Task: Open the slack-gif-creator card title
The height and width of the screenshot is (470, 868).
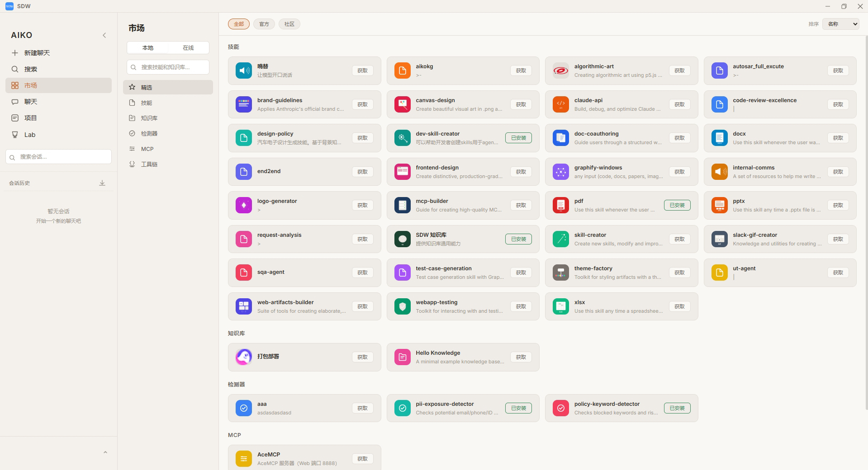Action: pyautogui.click(x=755, y=235)
